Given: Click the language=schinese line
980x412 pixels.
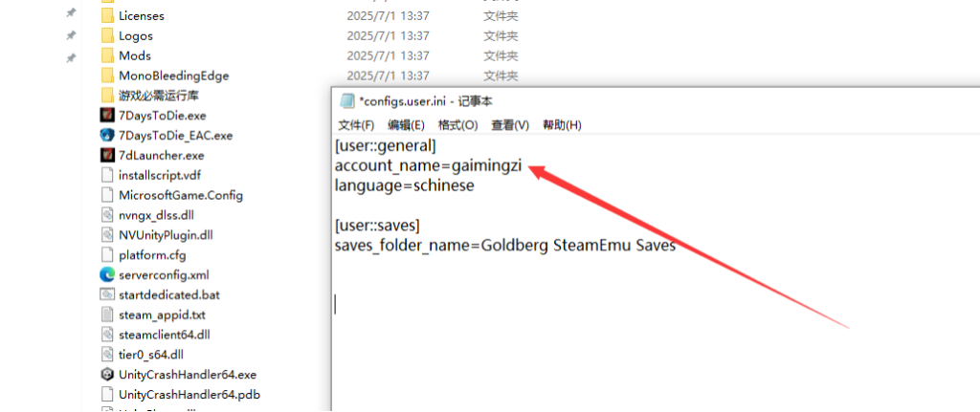Looking at the screenshot, I should click(405, 186).
